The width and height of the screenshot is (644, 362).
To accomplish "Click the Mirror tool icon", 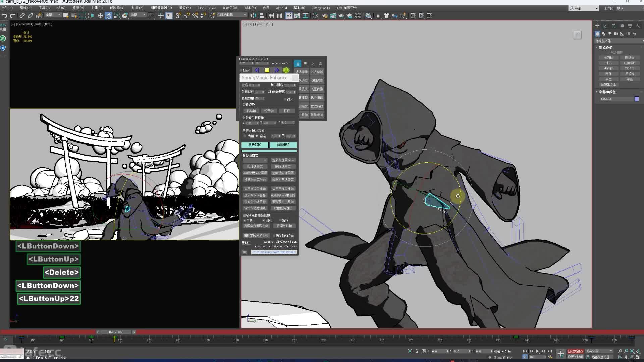I will point(253,16).
